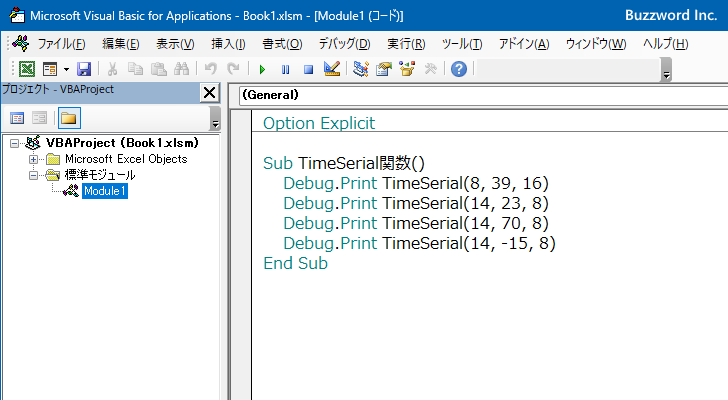Open the 実行(R) menu

coord(406,44)
